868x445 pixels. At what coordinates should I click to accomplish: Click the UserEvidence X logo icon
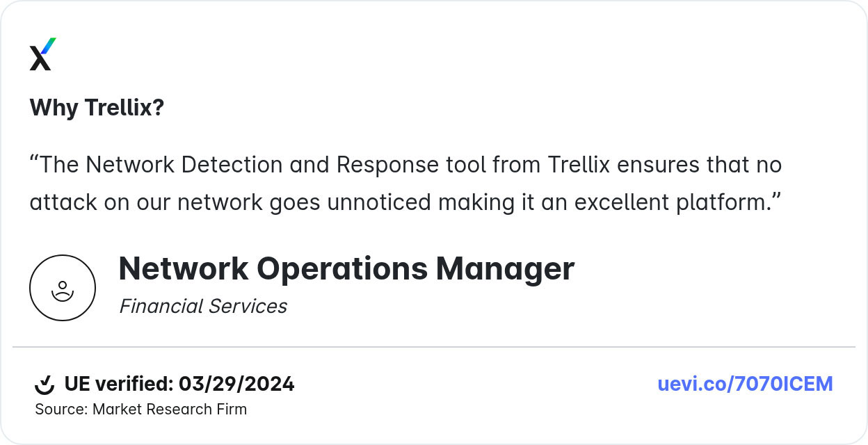click(42, 54)
